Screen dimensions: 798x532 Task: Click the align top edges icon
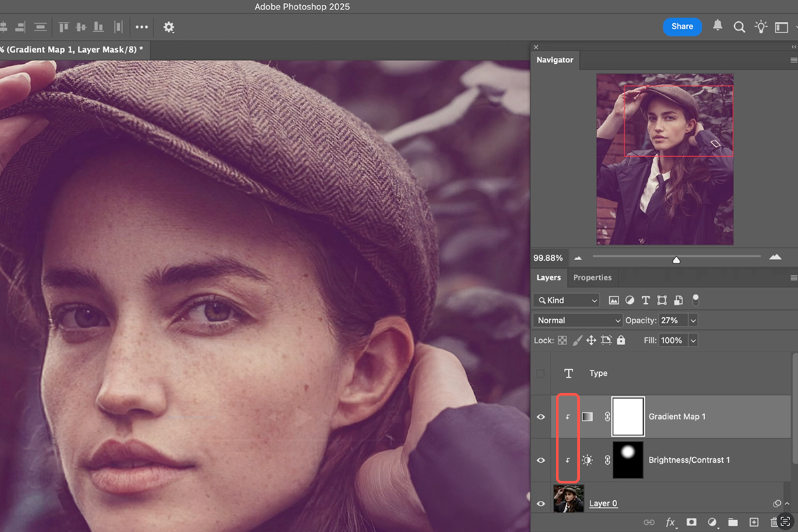pyautogui.click(x=64, y=27)
